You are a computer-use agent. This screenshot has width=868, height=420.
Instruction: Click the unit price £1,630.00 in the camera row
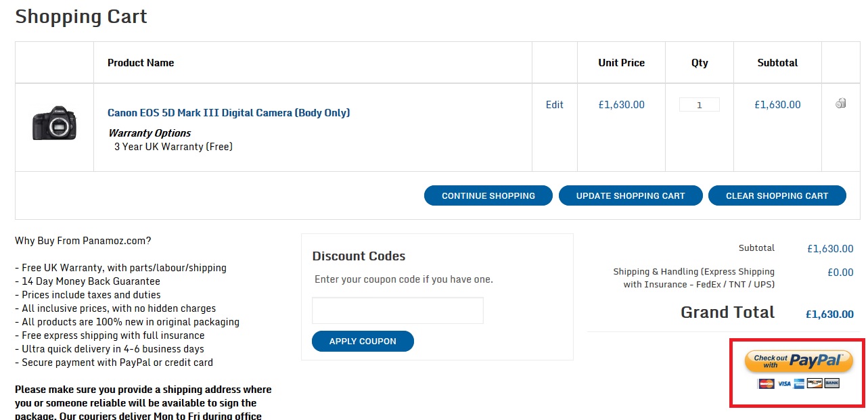pos(622,105)
